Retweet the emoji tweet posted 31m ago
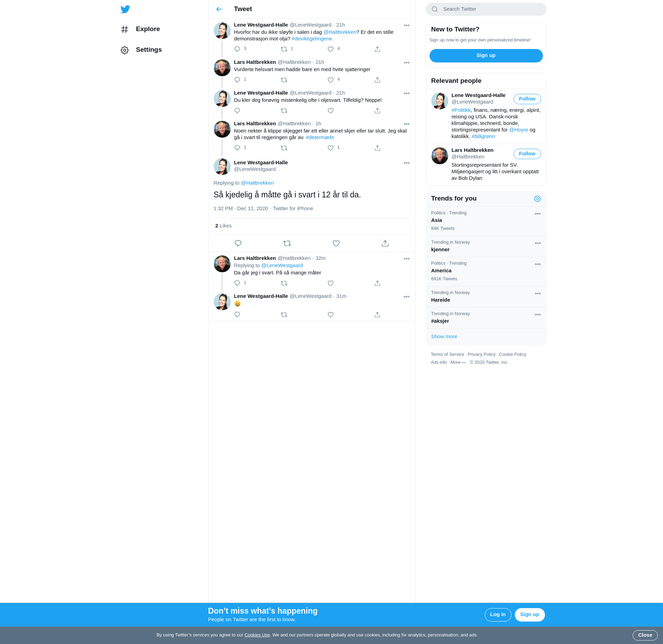The height and width of the screenshot is (644, 663). tap(284, 314)
